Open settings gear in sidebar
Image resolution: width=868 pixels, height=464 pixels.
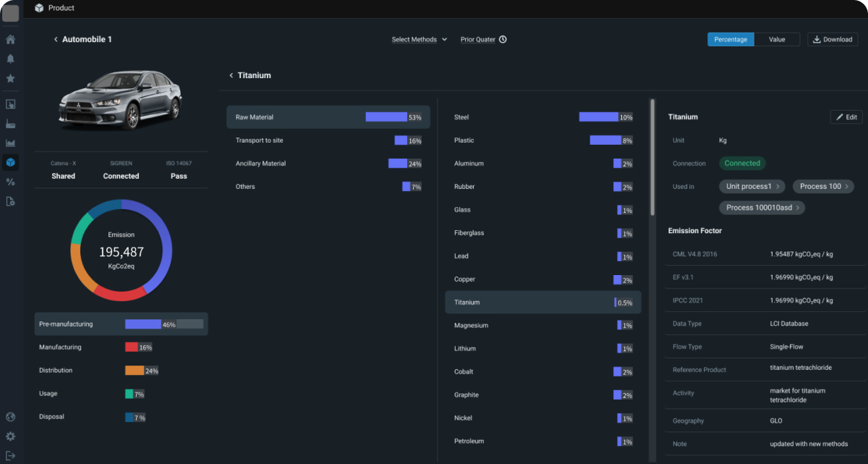coord(10,436)
